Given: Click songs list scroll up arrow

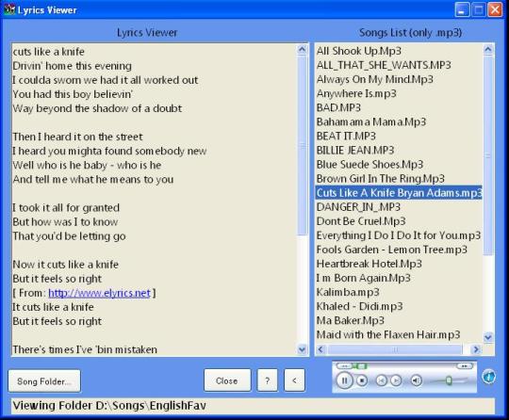Looking at the screenshot, I should coord(488,50).
